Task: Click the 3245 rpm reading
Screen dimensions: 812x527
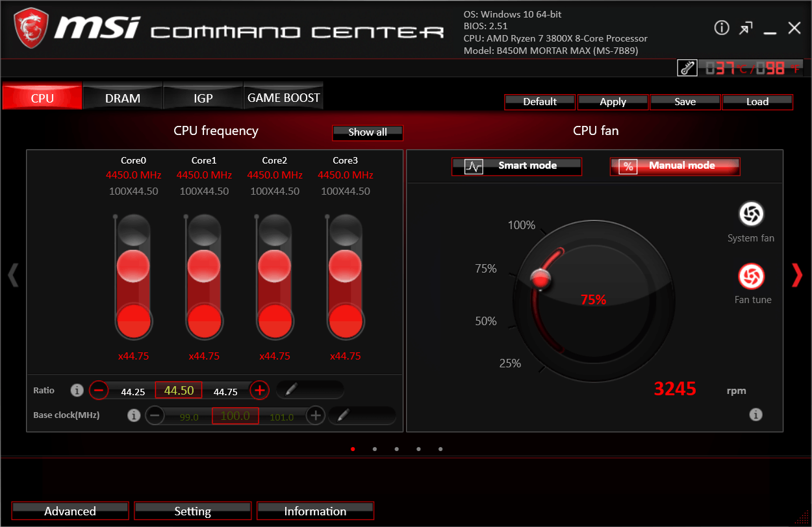Action: coord(675,389)
